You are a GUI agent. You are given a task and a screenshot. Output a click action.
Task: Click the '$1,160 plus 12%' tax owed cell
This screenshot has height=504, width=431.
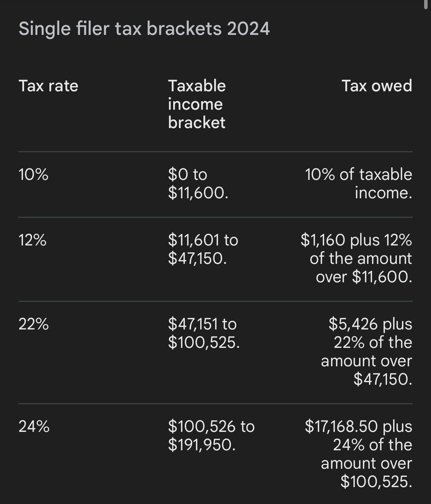tap(356, 259)
